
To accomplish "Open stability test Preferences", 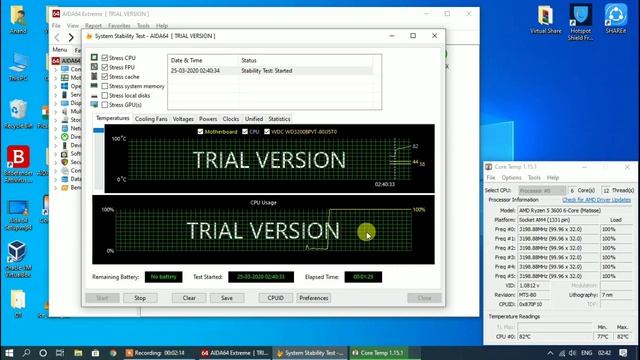I will (x=313, y=298).
